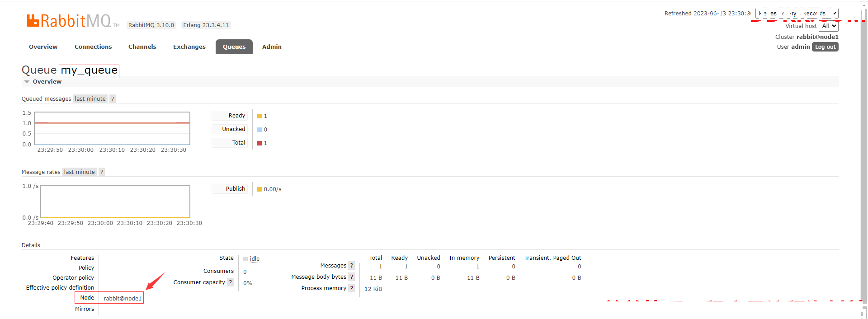The width and height of the screenshot is (868, 319).
Task: Click the In memory column header
Action: [464, 258]
